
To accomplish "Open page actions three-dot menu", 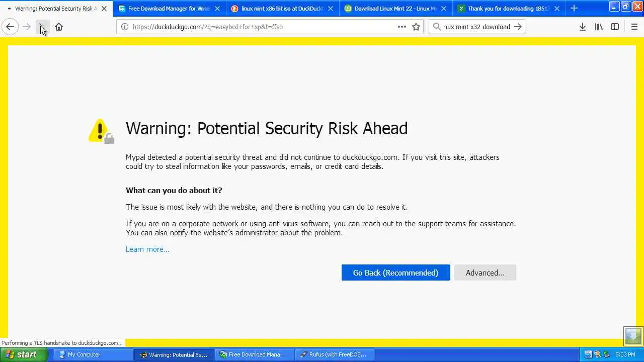I will coord(402,27).
